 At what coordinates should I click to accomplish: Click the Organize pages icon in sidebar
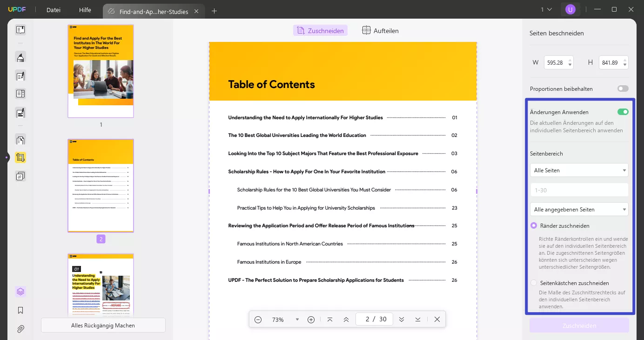20,140
